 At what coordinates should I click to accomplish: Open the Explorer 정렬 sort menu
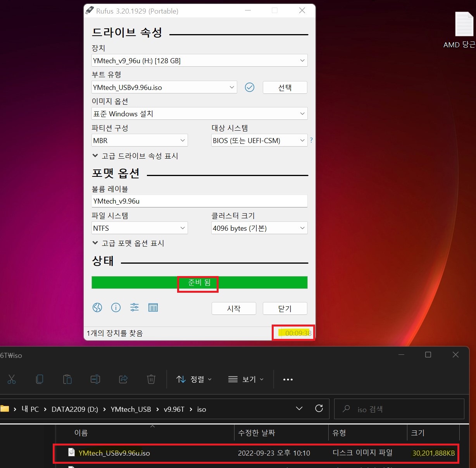coord(194,379)
